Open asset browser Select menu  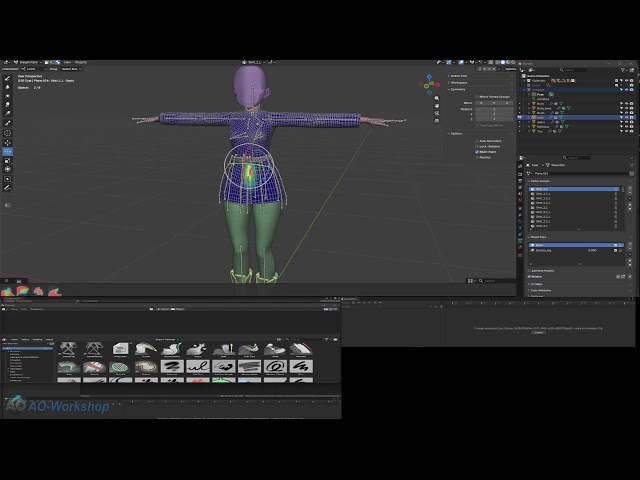[x=25, y=340]
